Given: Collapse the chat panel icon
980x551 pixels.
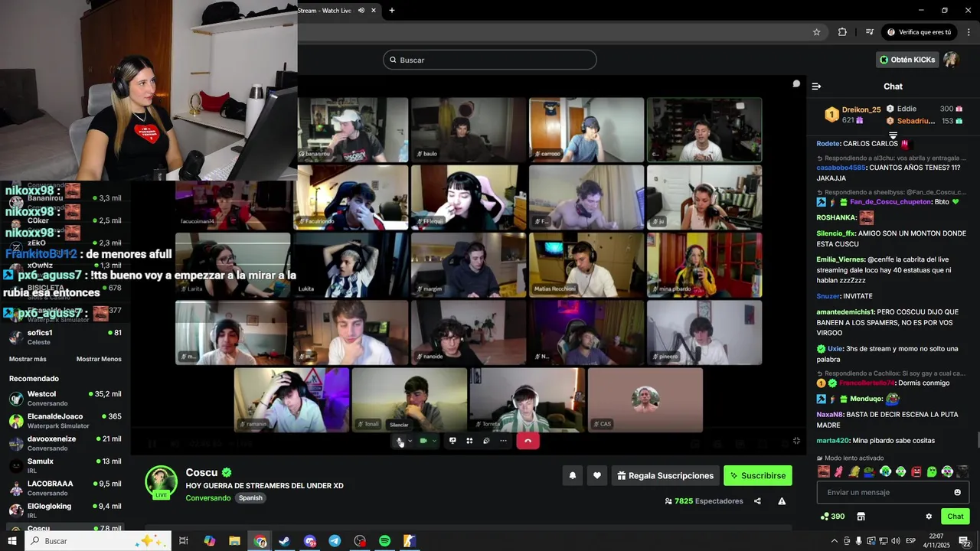Looking at the screenshot, I should pyautogui.click(x=816, y=86).
